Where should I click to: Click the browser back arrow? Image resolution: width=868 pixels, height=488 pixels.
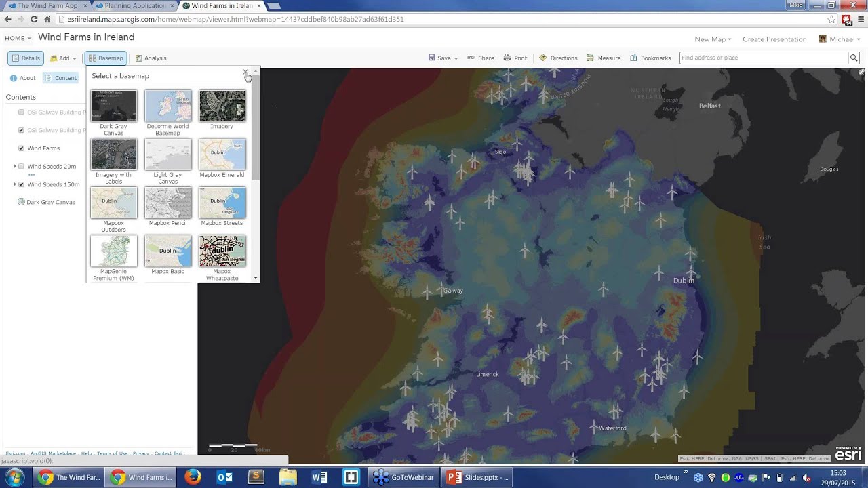coord(8,19)
